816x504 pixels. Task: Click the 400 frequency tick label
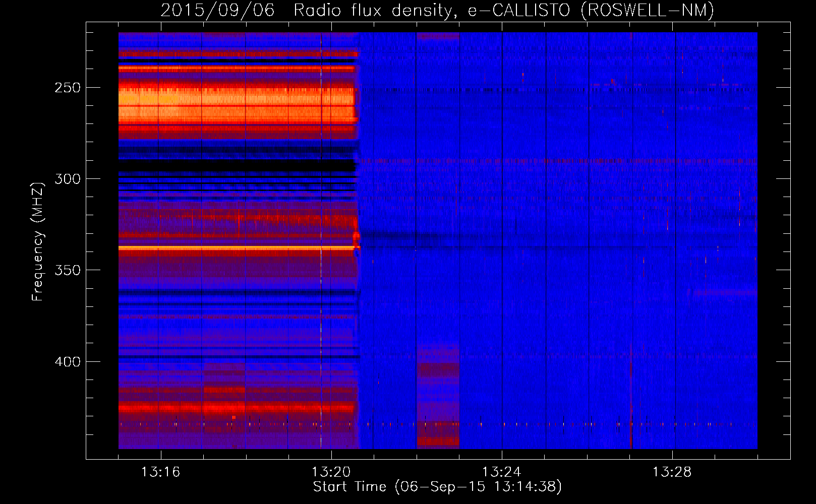point(68,362)
